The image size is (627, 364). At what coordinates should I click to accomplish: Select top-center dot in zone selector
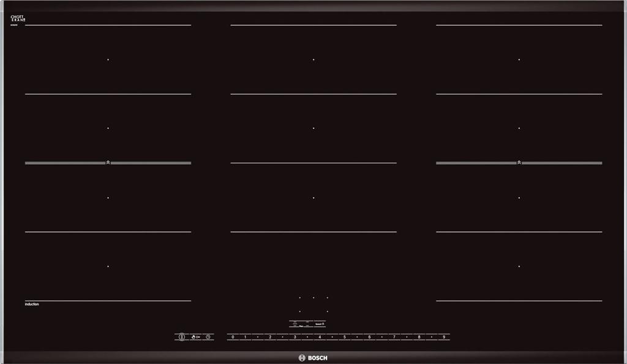[313, 298]
